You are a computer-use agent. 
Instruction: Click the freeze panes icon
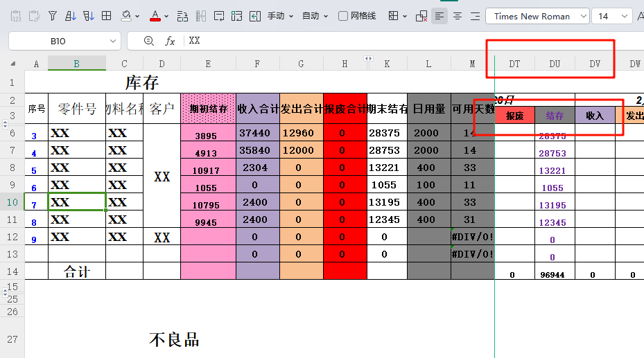pos(394,17)
